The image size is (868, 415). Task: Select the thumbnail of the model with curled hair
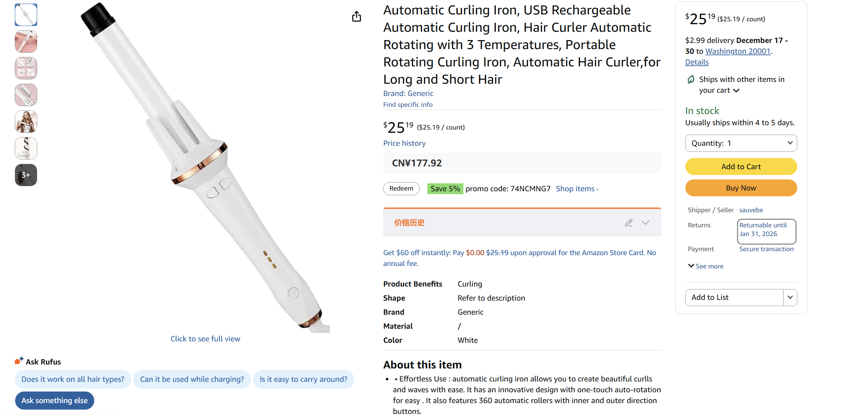coord(26,122)
